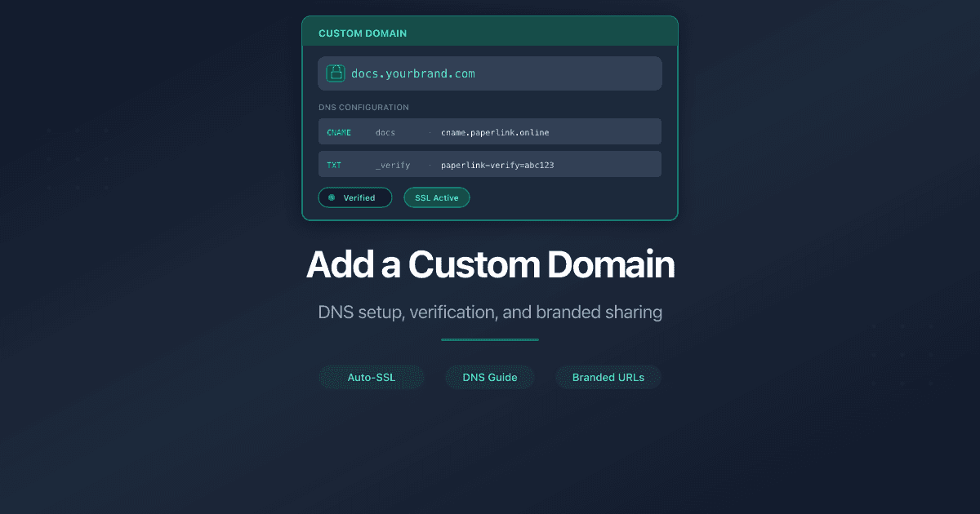This screenshot has width=980, height=514.
Task: Click the DNS Configuration section label
Action: click(363, 107)
